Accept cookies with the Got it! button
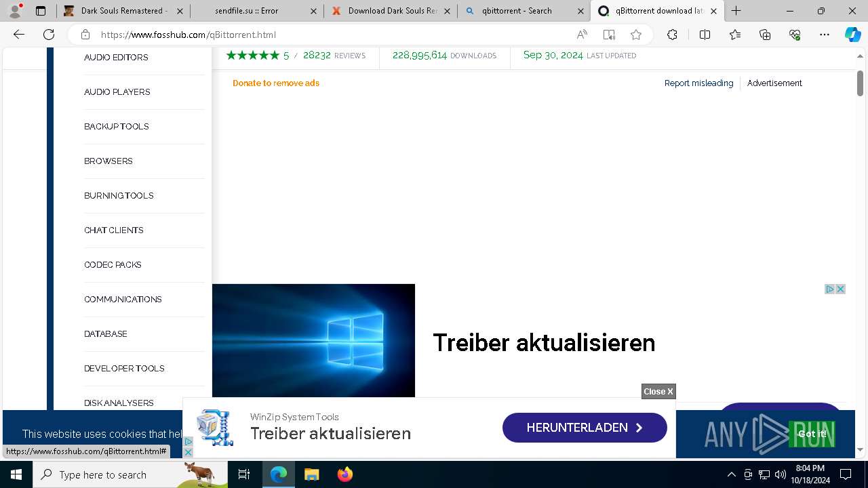The width and height of the screenshot is (868, 488). (812, 434)
